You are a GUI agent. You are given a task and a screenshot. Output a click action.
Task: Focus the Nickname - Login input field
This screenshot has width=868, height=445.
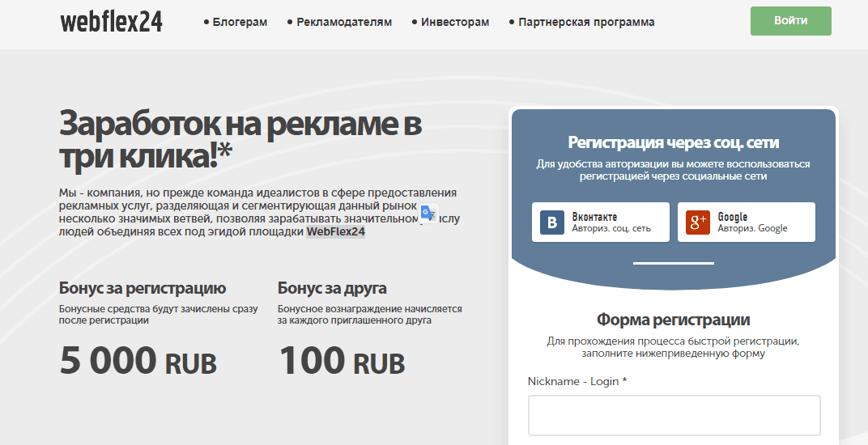click(674, 415)
